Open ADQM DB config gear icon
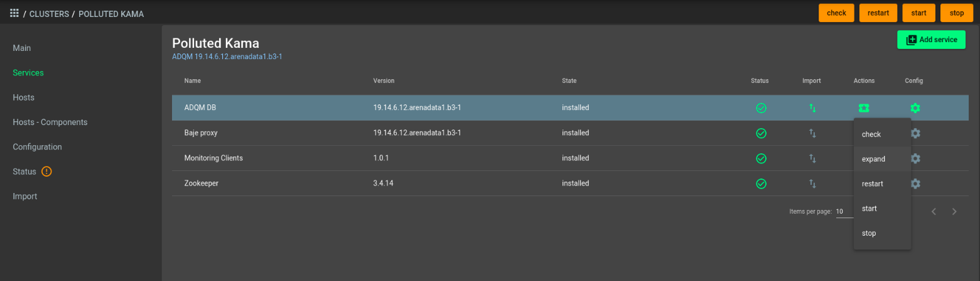The height and width of the screenshot is (281, 980). click(x=915, y=108)
